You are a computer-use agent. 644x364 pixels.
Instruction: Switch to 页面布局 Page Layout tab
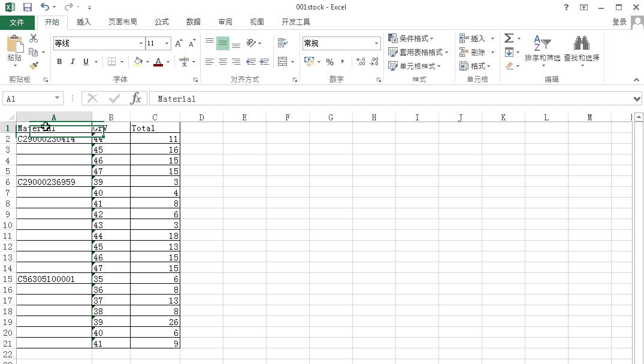click(122, 22)
